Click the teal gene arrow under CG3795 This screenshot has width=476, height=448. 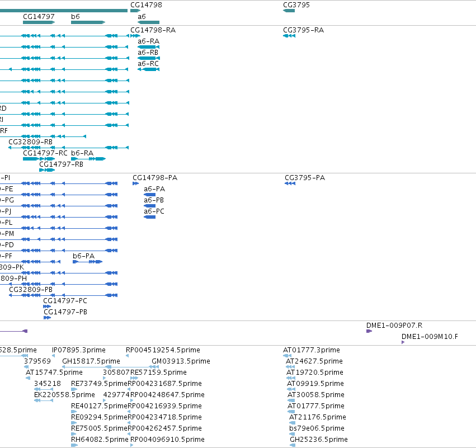coord(289,11)
